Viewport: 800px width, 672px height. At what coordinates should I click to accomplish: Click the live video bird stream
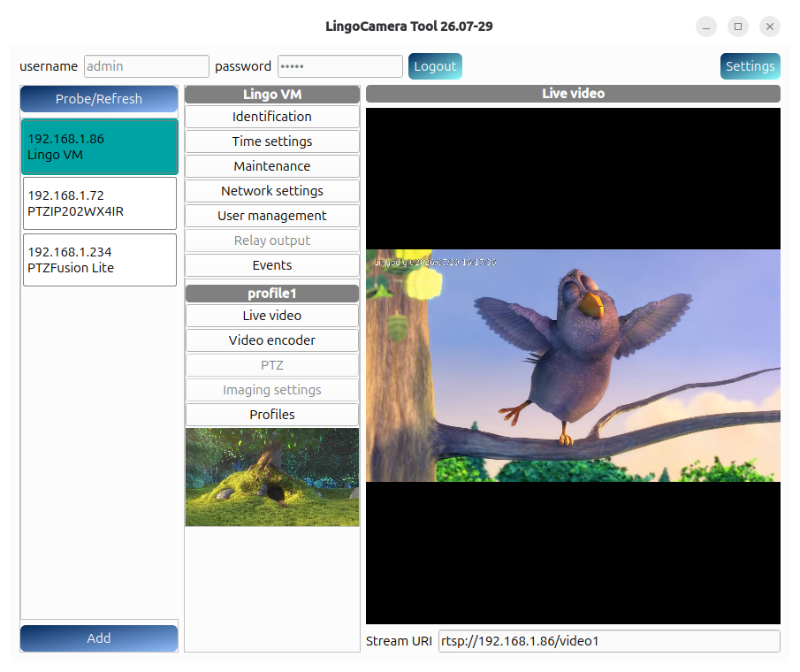pyautogui.click(x=573, y=365)
